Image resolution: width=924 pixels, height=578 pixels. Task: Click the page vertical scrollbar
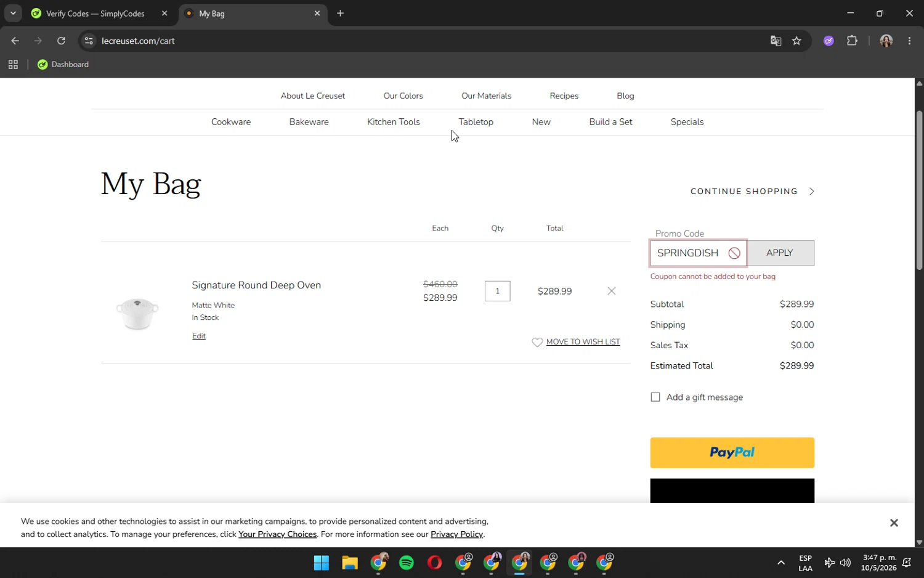click(919, 191)
